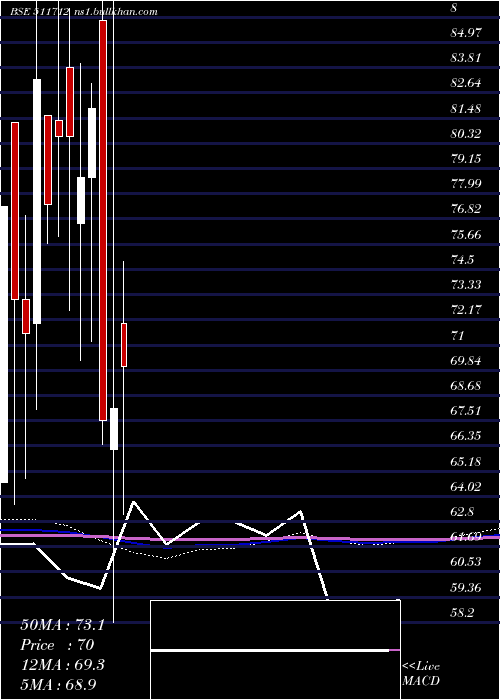Viewport: 500px width, 700px height.
Task: Click the 58.2 price axis label
Action: (462, 612)
